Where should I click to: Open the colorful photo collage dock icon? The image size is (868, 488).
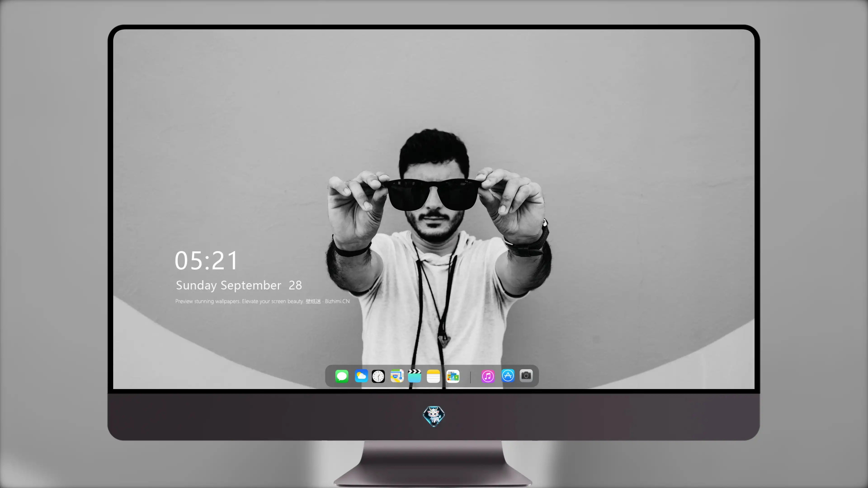[453, 376]
